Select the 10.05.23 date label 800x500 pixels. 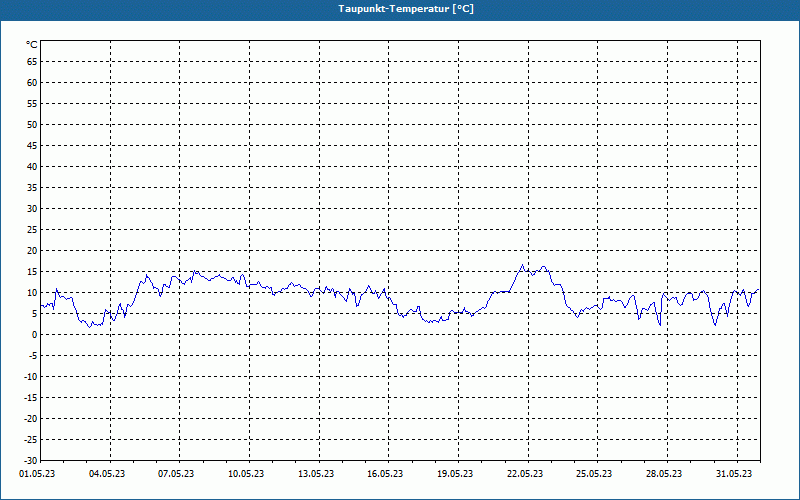coord(246,474)
